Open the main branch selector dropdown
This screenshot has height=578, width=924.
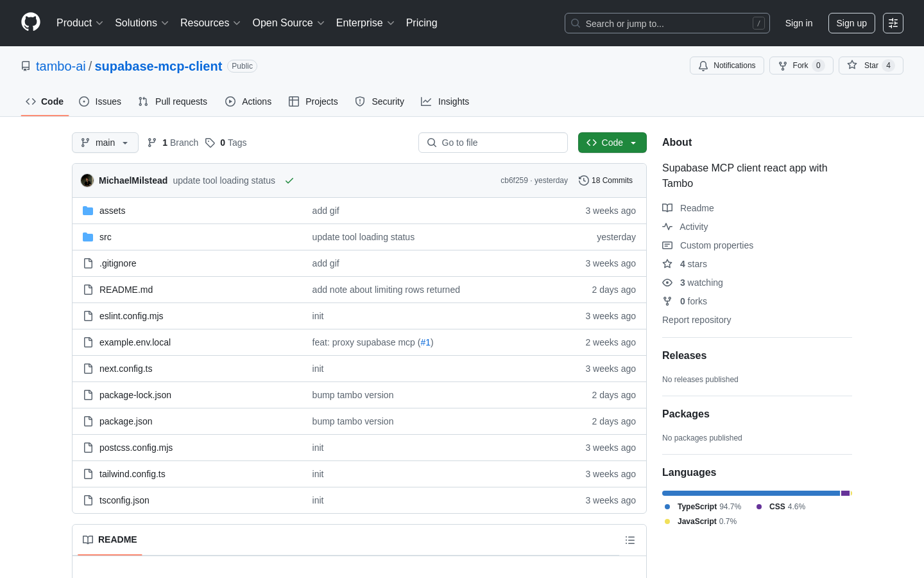coord(105,143)
